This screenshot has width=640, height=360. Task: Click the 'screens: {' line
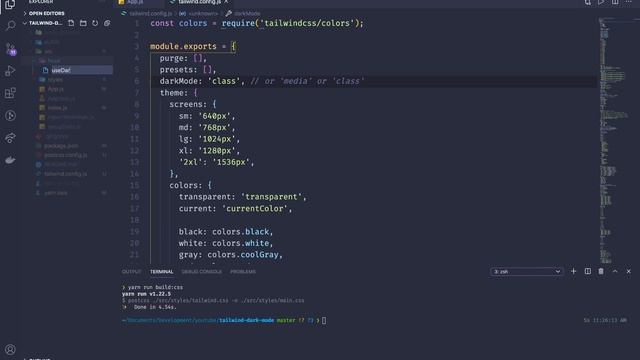click(x=193, y=104)
